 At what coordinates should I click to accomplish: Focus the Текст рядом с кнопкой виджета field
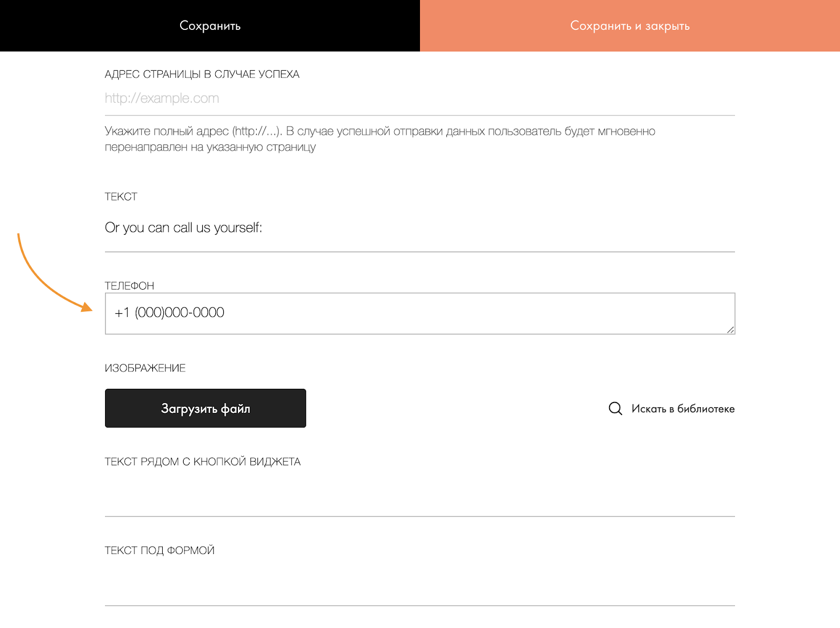click(419, 495)
